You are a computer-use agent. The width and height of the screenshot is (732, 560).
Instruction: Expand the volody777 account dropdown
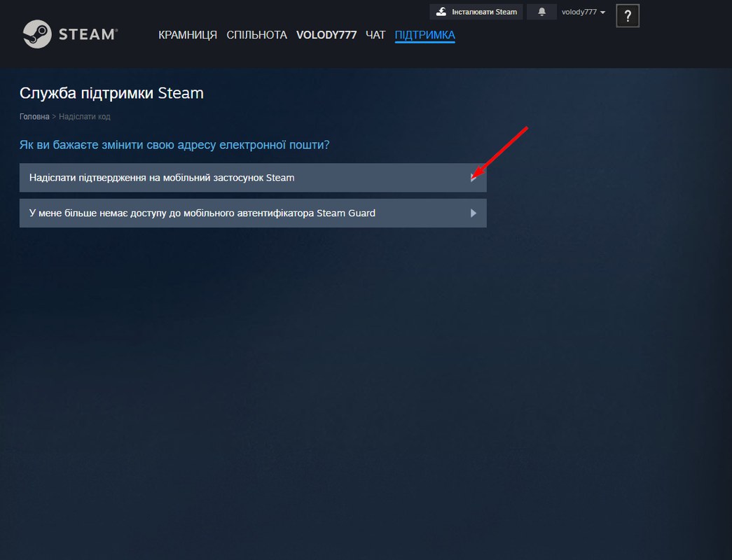[583, 12]
